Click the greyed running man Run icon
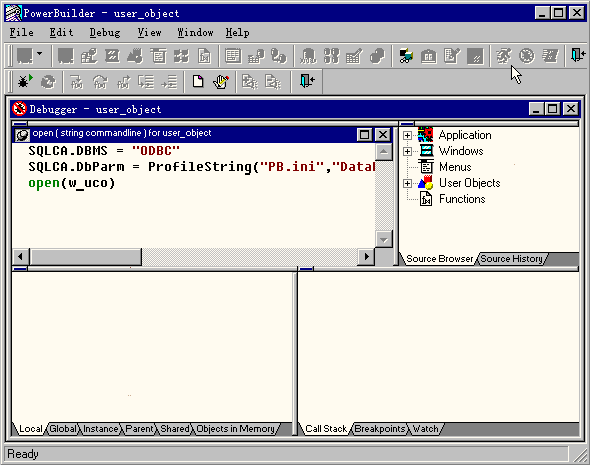 (x=504, y=56)
